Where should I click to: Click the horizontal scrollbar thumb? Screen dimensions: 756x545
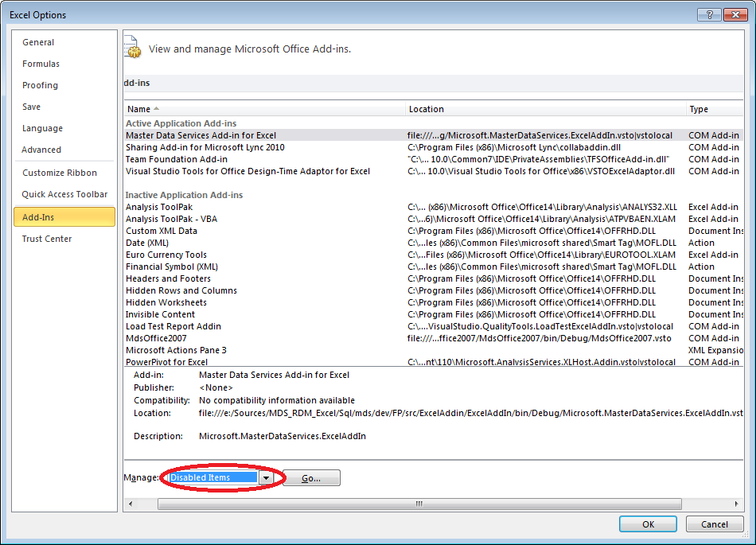coord(419,504)
